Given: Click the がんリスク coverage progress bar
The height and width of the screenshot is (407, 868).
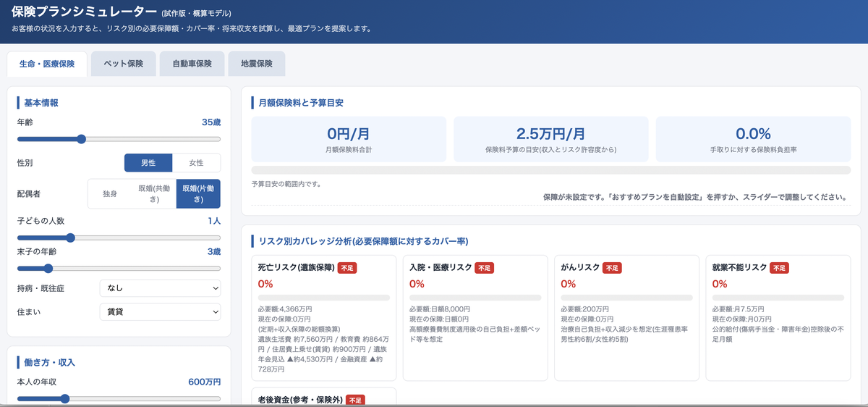Looking at the screenshot, I should coord(627,297).
